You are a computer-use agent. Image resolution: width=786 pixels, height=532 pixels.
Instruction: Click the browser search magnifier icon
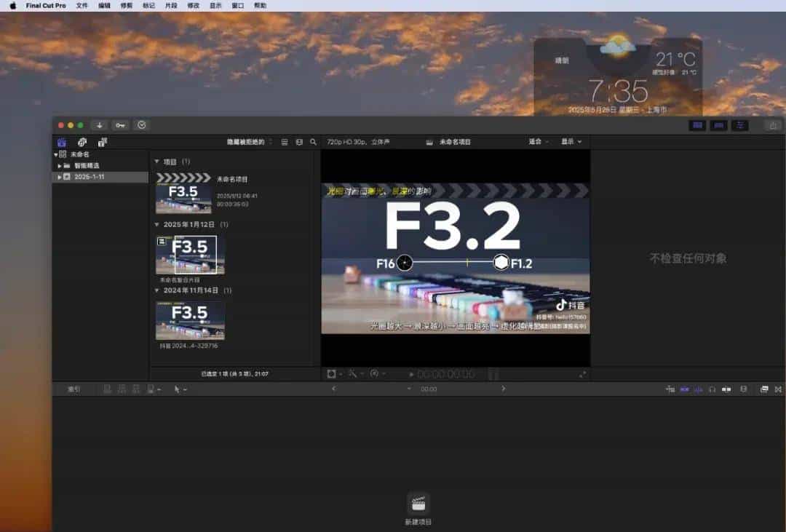[314, 142]
